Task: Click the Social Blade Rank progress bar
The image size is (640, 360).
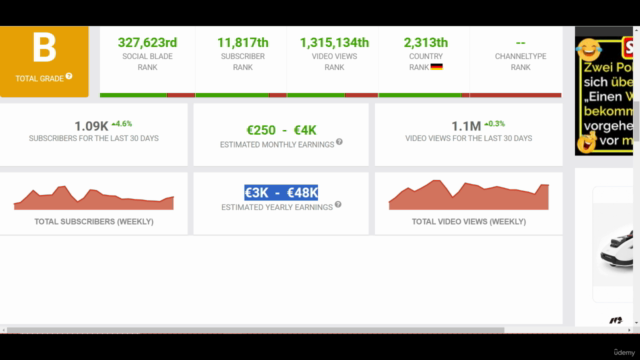Action: 147,95
